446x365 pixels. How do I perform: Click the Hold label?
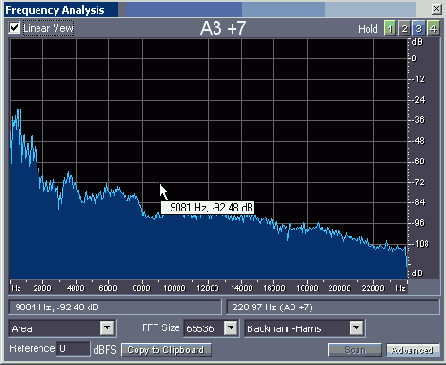[368, 29]
